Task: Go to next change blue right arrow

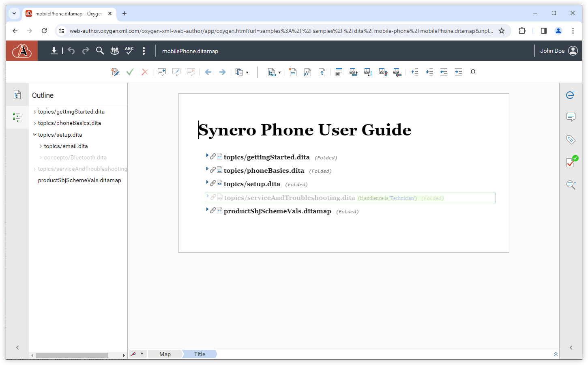Action: click(x=222, y=72)
